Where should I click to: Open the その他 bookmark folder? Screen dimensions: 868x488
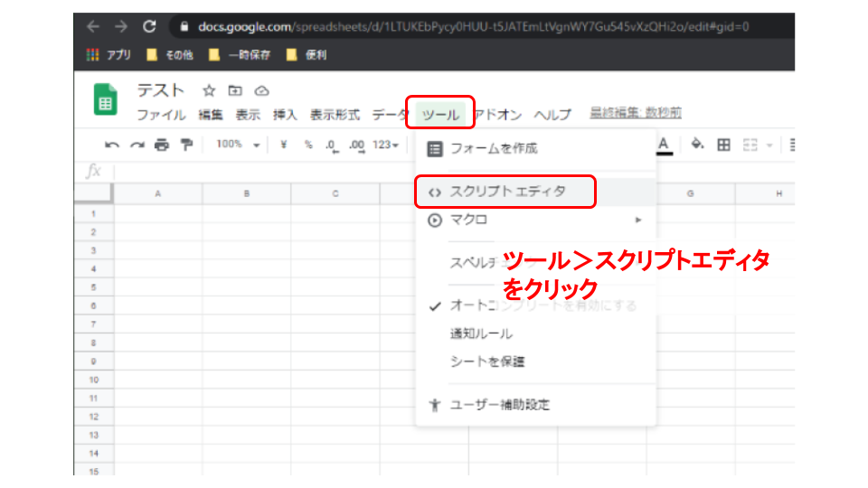[169, 55]
